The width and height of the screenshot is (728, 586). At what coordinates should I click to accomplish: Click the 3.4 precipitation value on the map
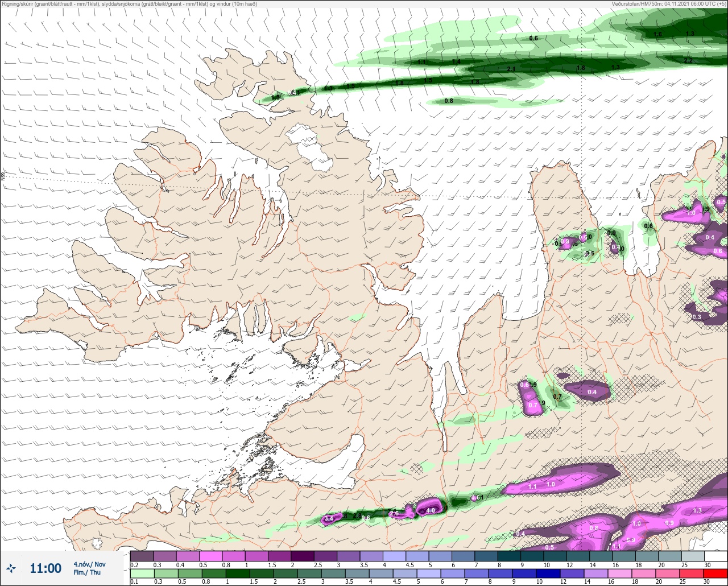point(328,518)
